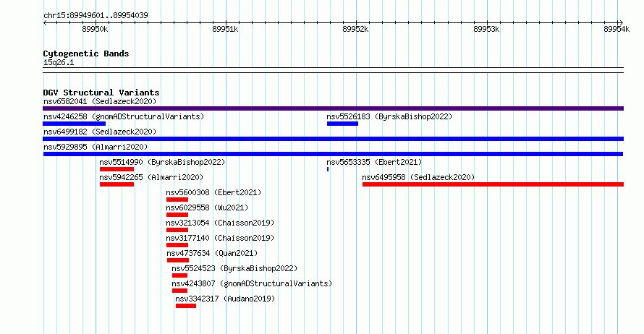Open nsv3213054 (Chaisson2019) label

pos(220,223)
